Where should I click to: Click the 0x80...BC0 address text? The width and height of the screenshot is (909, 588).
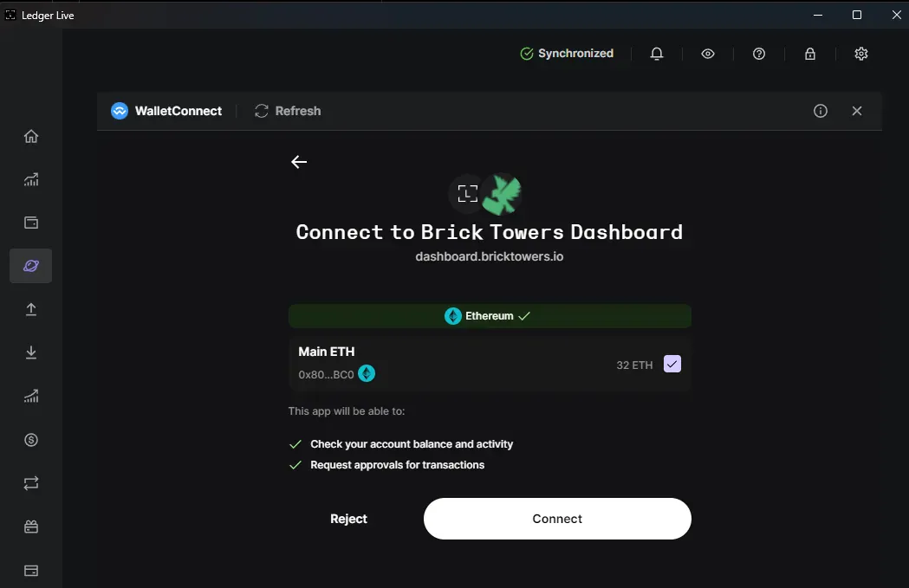click(326, 375)
